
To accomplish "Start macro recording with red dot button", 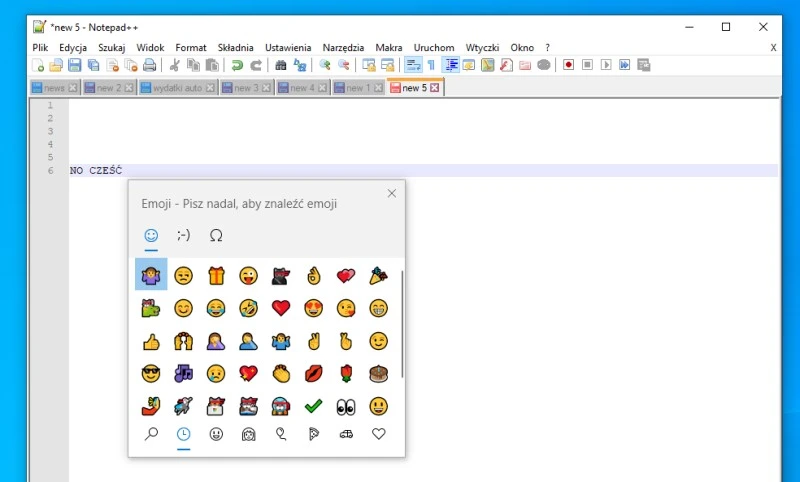I will pyautogui.click(x=568, y=65).
